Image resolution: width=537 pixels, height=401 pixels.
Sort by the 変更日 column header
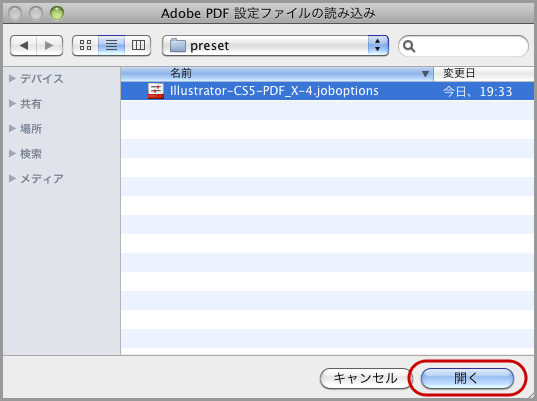click(x=484, y=73)
